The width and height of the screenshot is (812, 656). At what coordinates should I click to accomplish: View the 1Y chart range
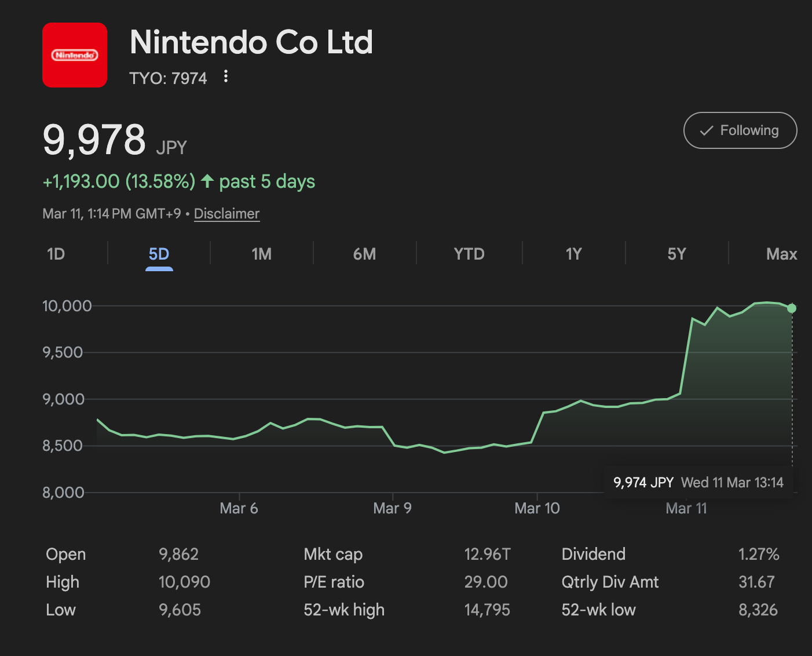(x=573, y=254)
